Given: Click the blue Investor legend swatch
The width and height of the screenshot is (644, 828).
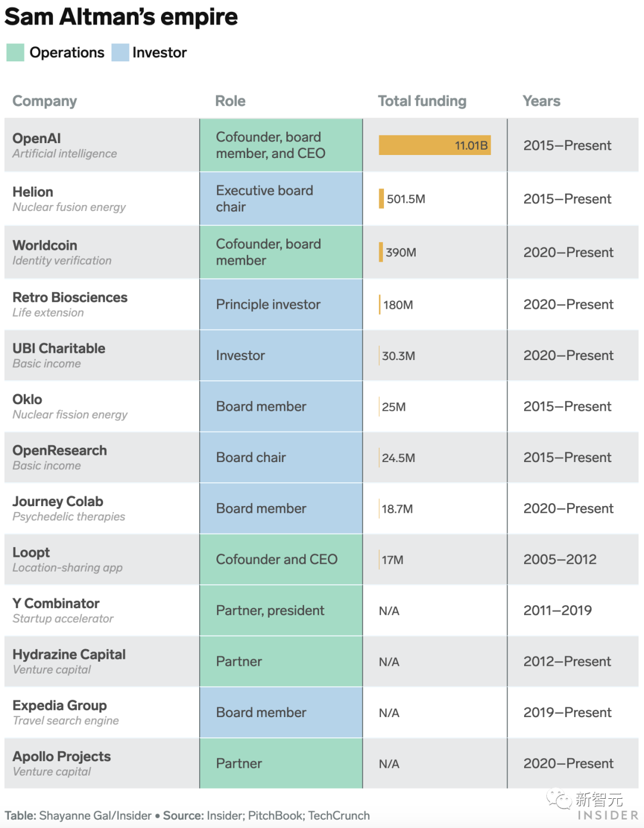Looking at the screenshot, I should click(120, 52).
